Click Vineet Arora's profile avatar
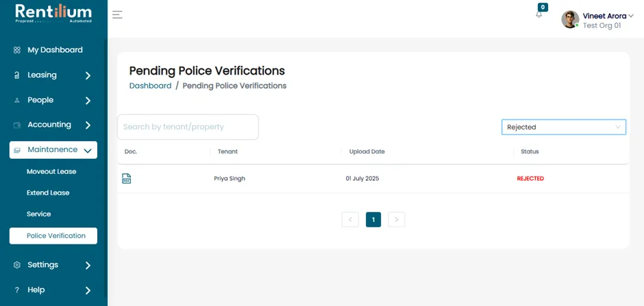 pyautogui.click(x=570, y=19)
